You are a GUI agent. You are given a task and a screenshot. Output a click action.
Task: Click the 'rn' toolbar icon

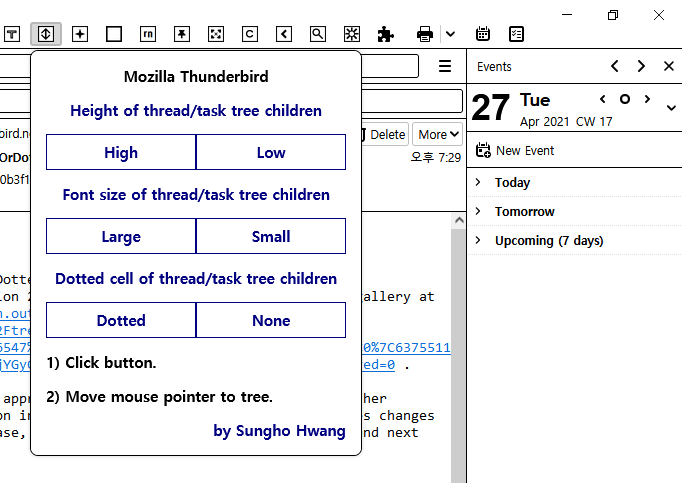click(x=148, y=34)
